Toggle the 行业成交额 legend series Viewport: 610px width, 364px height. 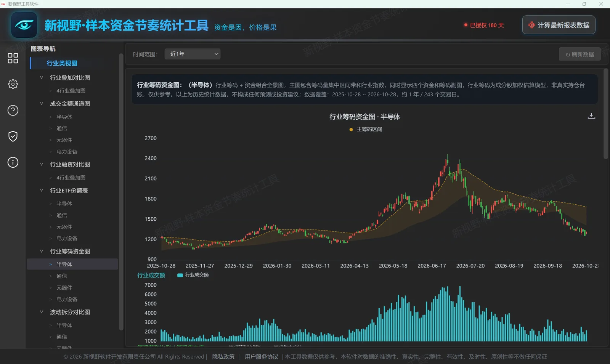click(193, 275)
